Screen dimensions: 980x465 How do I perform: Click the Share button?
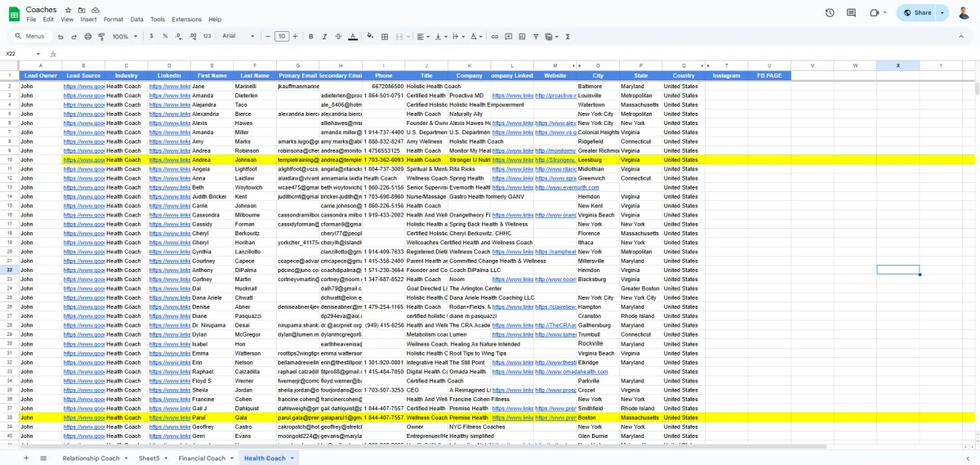[916, 13]
